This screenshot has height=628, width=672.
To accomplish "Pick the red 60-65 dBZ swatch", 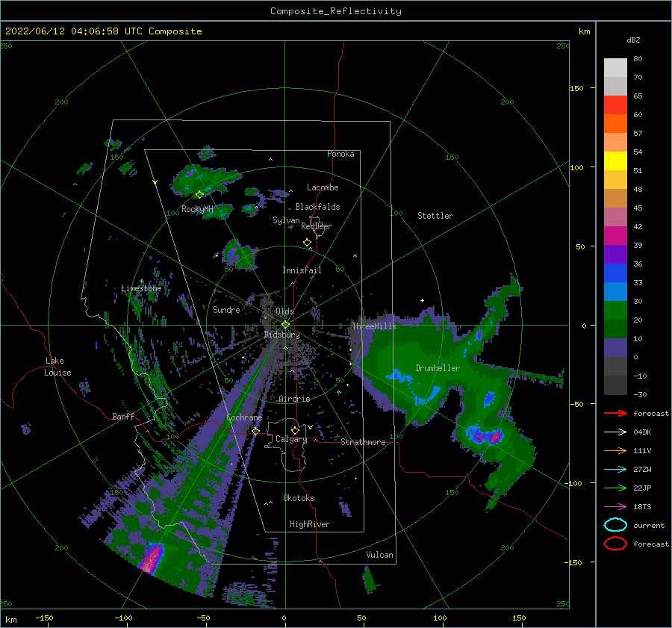I will 615,105.
